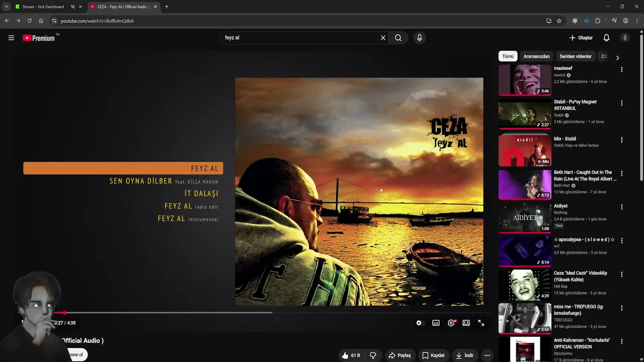Toggle subtitles in the video player

(x=436, y=323)
